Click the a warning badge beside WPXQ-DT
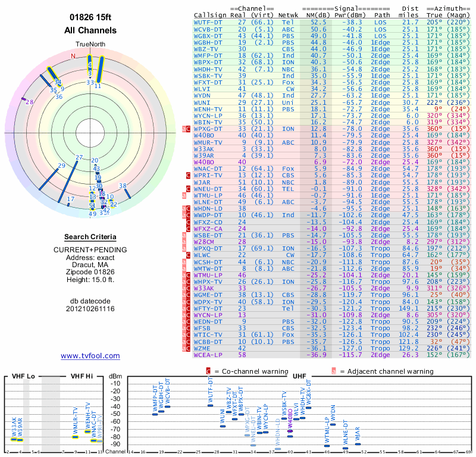The height and width of the screenshot is (457, 476). tap(184, 249)
